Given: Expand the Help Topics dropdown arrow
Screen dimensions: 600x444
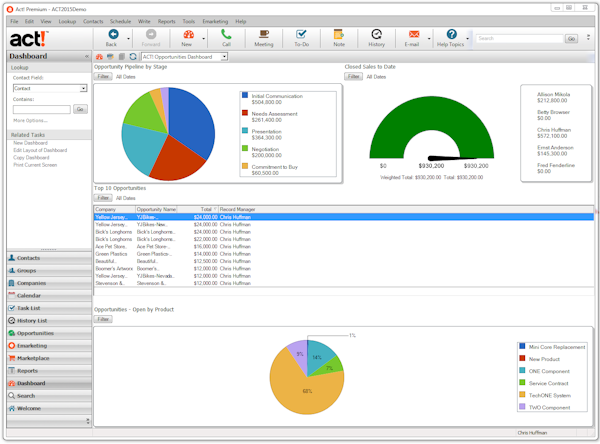Looking at the screenshot, I should click(x=467, y=37).
